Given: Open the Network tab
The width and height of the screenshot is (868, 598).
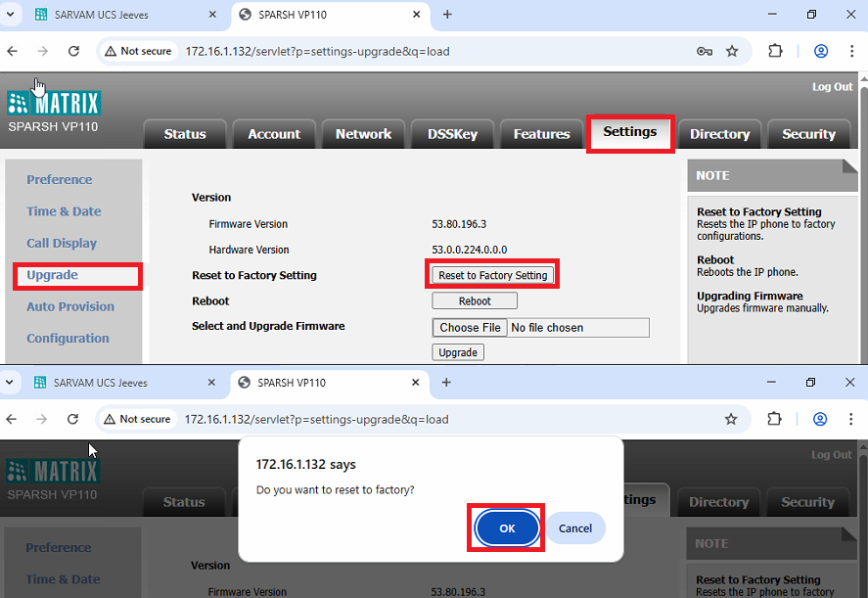Looking at the screenshot, I should 363,134.
